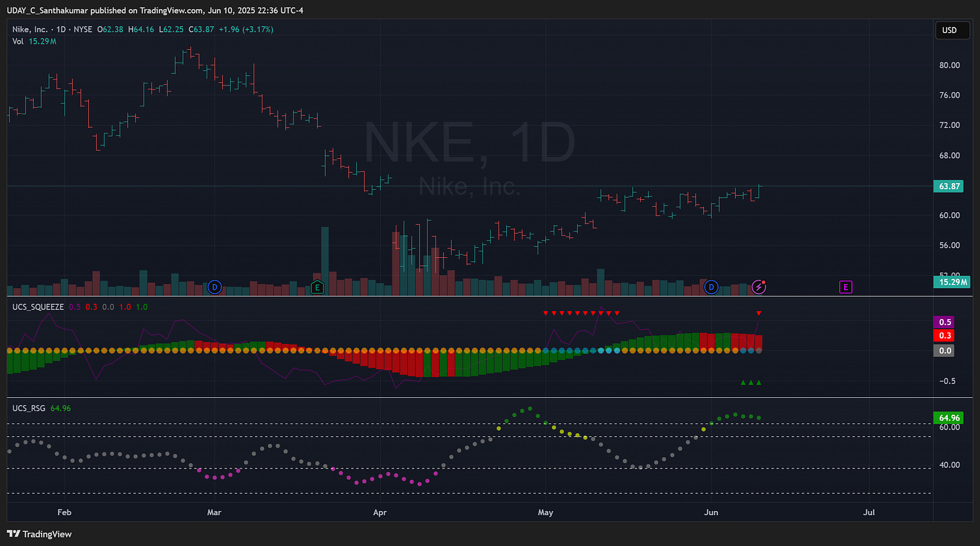Click the UCS_RSG indicator title

[29, 408]
